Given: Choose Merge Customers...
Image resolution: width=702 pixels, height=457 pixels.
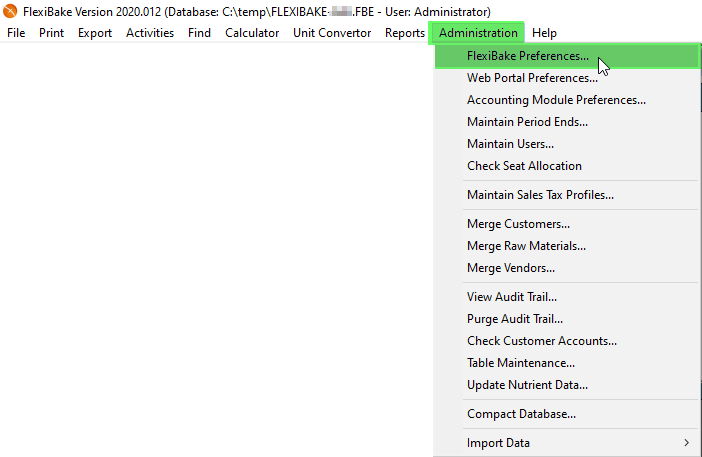Looking at the screenshot, I should coord(567,224).
